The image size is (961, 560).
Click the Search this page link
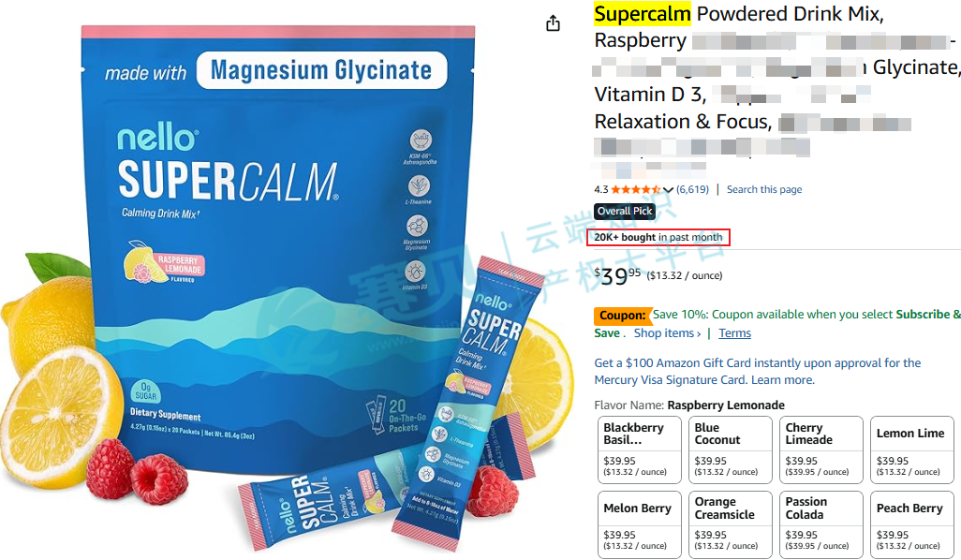pyautogui.click(x=764, y=189)
